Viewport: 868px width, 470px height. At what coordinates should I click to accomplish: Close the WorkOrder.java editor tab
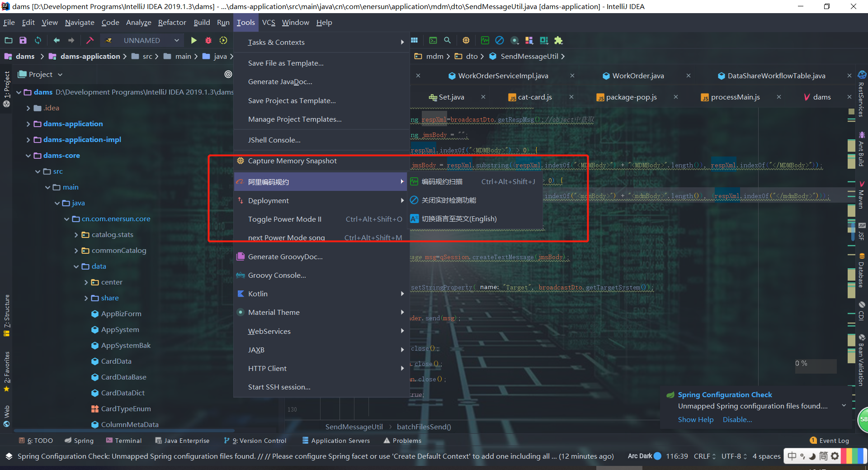[689, 76]
